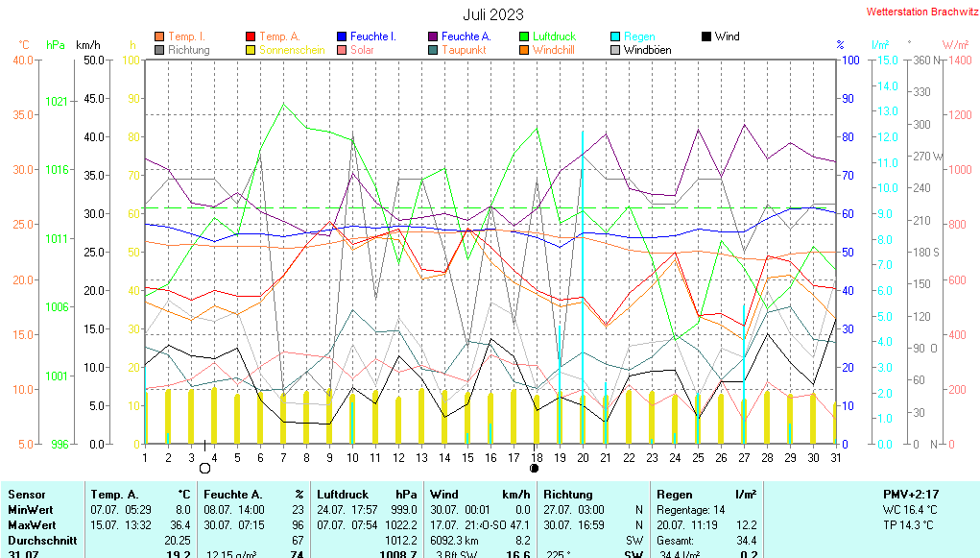Click the wind maximum value '47.1'
Image resolution: width=980 pixels, height=558 pixels.
pos(520,525)
